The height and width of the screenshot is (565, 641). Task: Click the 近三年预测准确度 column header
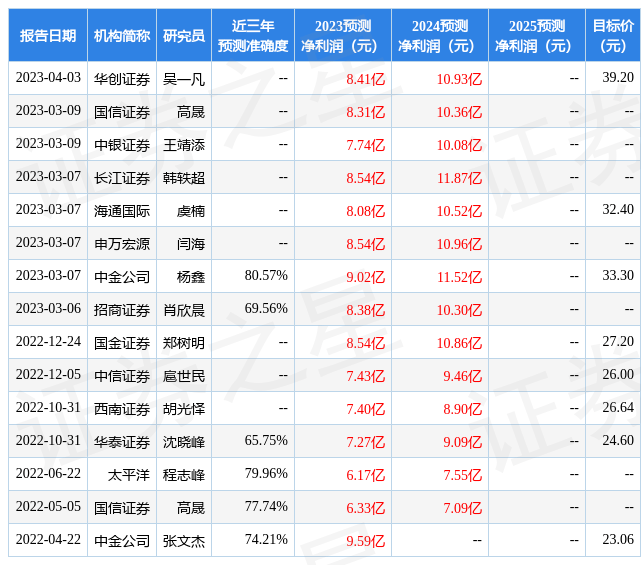pos(253,36)
